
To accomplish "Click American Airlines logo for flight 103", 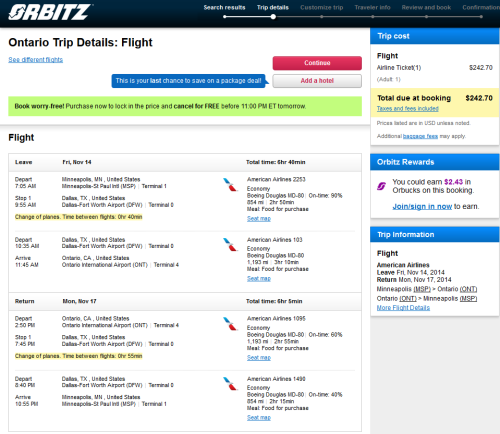I will [230, 245].
